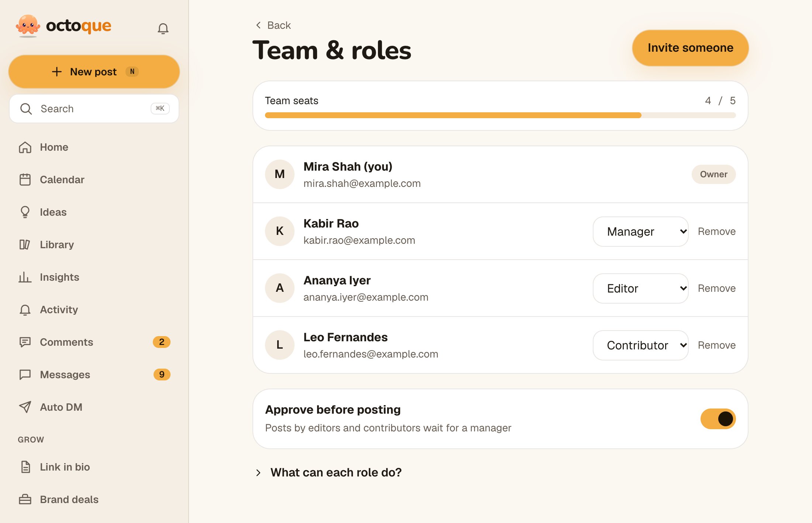Image resolution: width=812 pixels, height=523 pixels.
Task: Click the Back link
Action: (273, 25)
